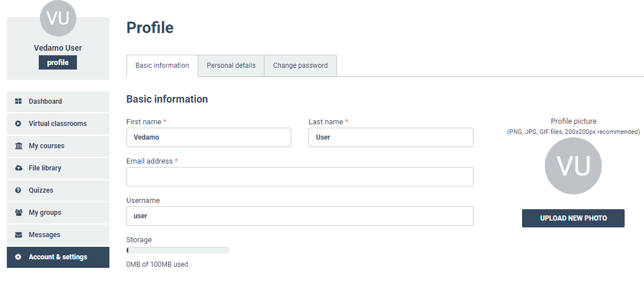644x281 pixels.
Task: Switch to the Personal details tab
Action: 231,66
